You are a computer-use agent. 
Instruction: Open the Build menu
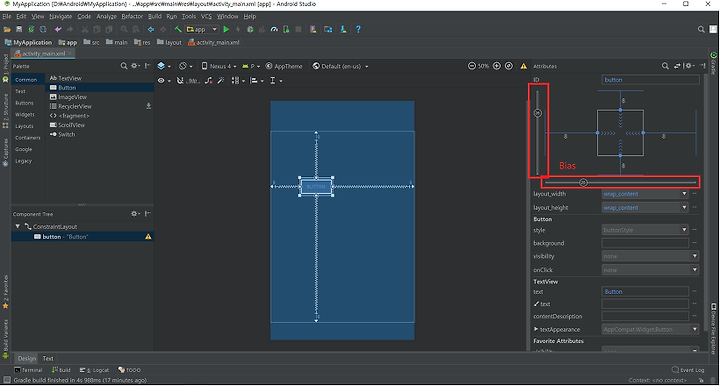tap(154, 17)
